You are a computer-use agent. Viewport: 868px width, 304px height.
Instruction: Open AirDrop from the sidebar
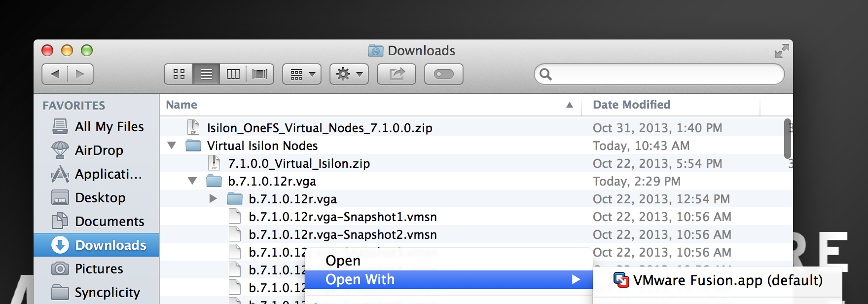tap(99, 151)
